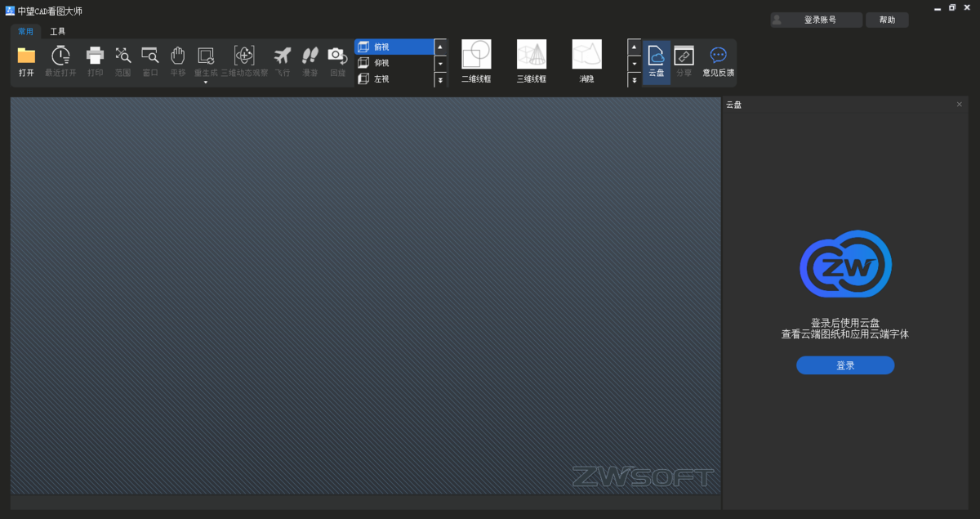Open a file with the 打开 folder icon

[x=26, y=62]
